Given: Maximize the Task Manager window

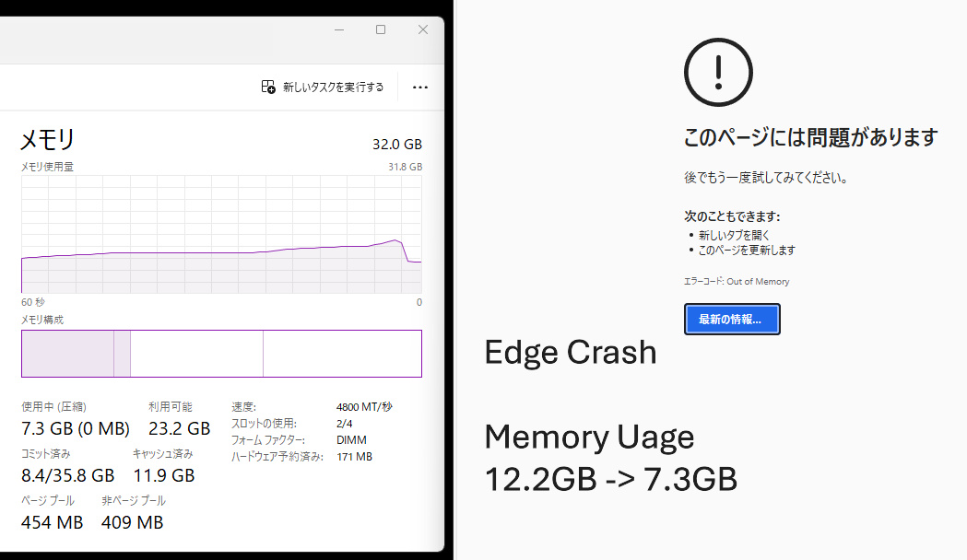Looking at the screenshot, I should (381, 29).
